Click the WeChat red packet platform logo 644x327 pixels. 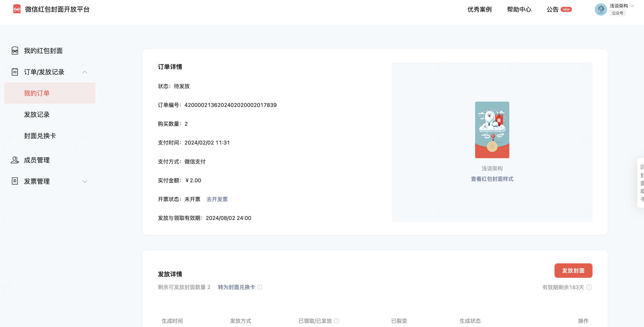tap(17, 9)
